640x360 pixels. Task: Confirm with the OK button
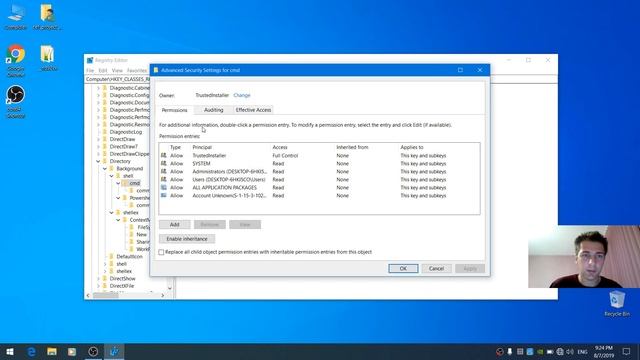coord(403,269)
